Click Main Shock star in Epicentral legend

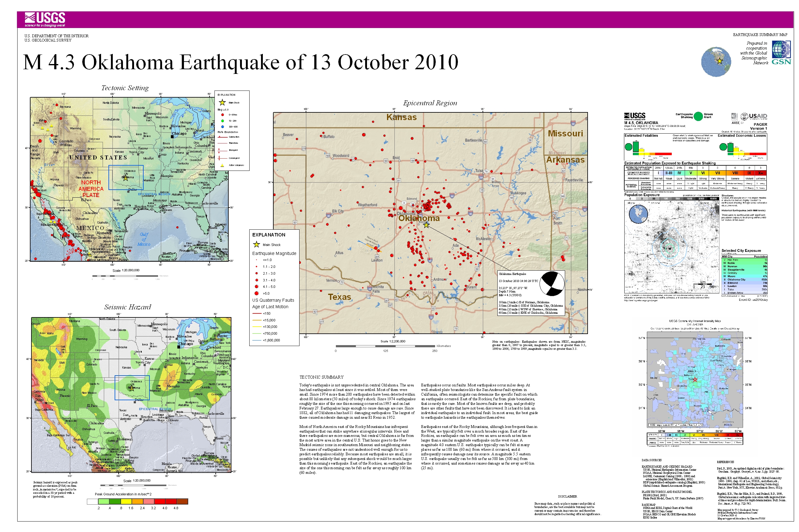pyautogui.click(x=256, y=245)
